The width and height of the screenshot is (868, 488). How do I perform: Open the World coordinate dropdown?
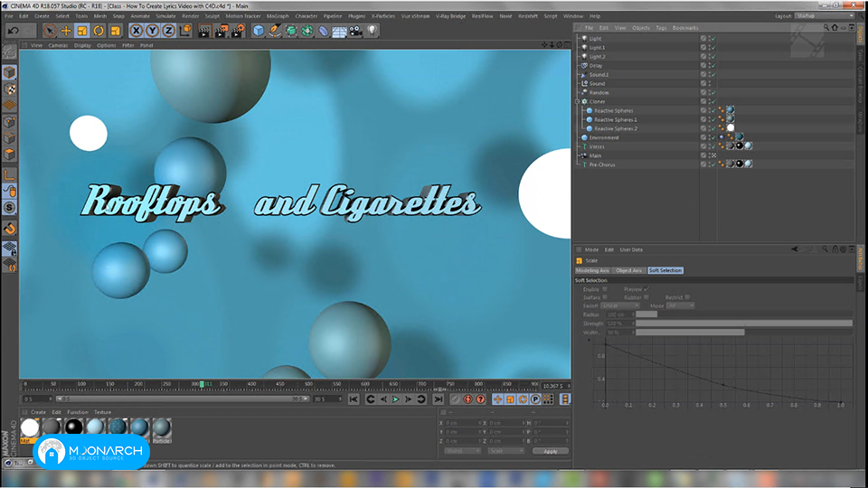[x=462, y=451]
